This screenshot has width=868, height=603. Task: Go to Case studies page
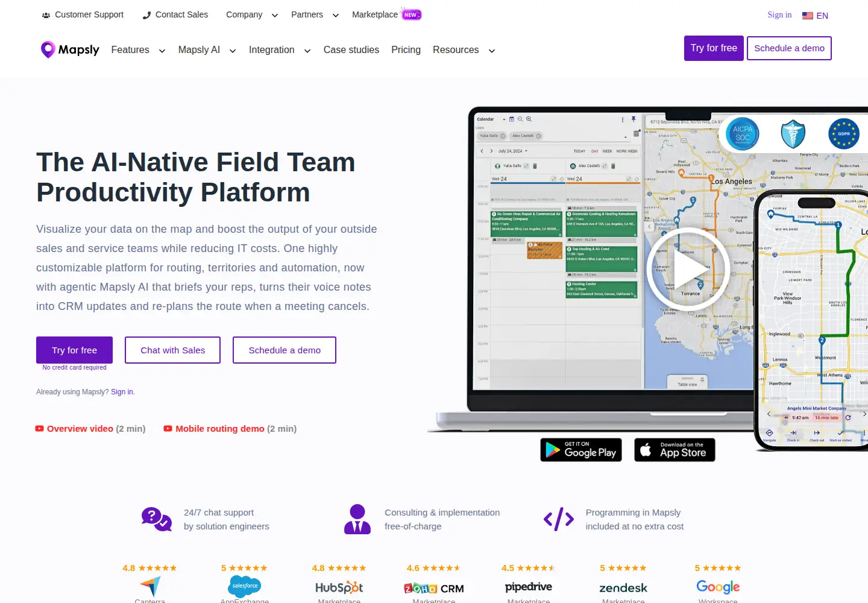click(x=351, y=49)
